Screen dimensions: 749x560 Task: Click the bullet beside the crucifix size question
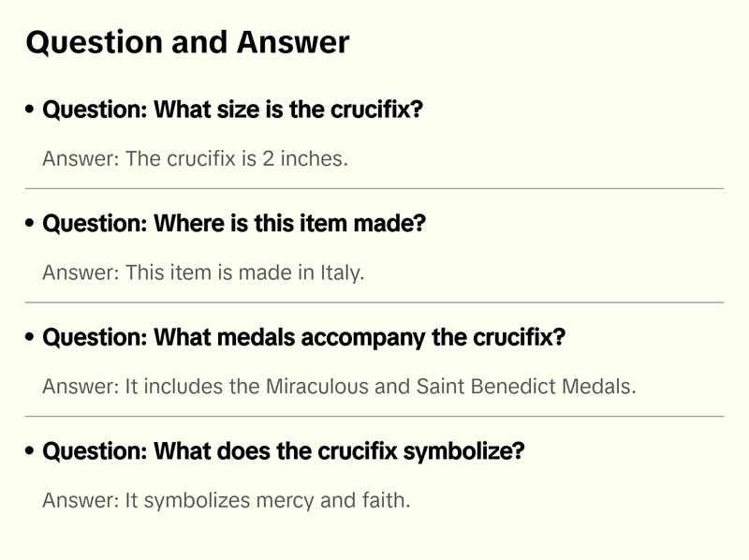tap(31, 111)
